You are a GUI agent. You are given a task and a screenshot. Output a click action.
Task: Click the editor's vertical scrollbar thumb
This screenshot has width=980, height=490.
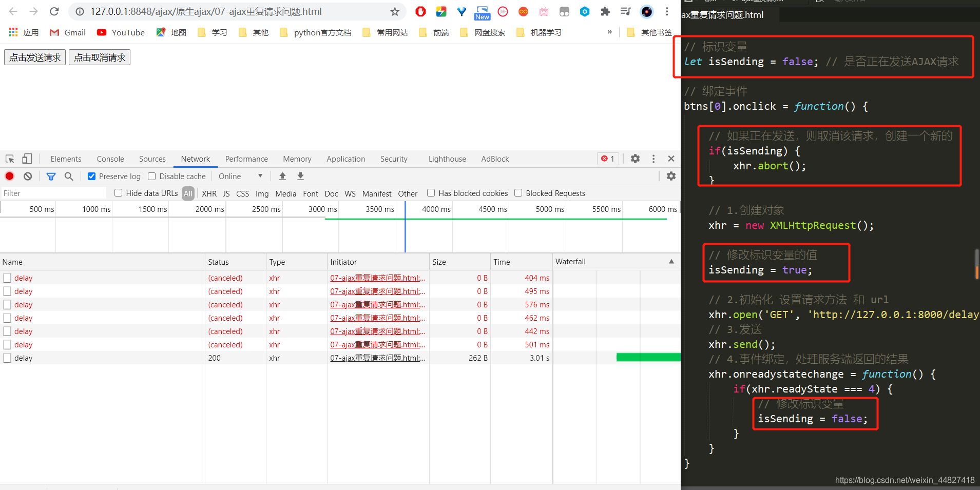[x=977, y=264]
